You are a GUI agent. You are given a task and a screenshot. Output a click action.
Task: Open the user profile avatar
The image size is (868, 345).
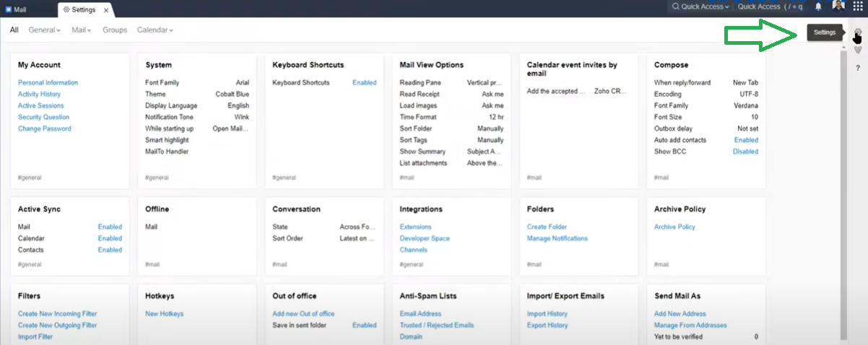coord(838,6)
